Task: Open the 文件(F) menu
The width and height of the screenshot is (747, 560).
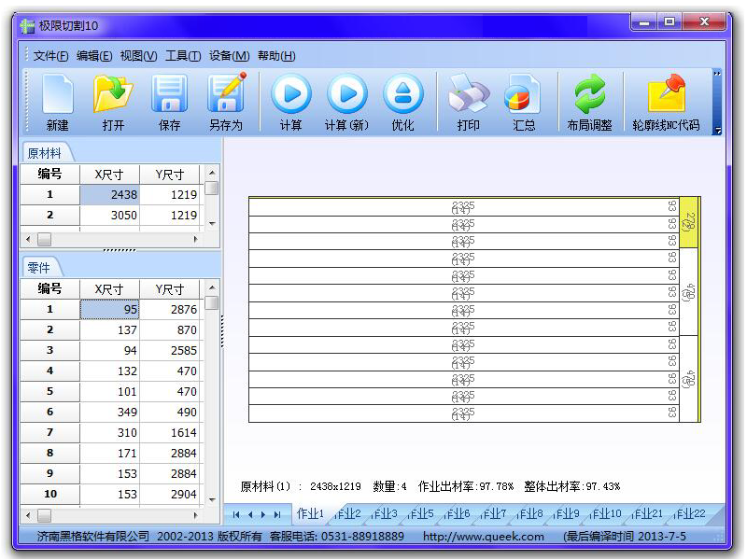Action: pyautogui.click(x=50, y=56)
